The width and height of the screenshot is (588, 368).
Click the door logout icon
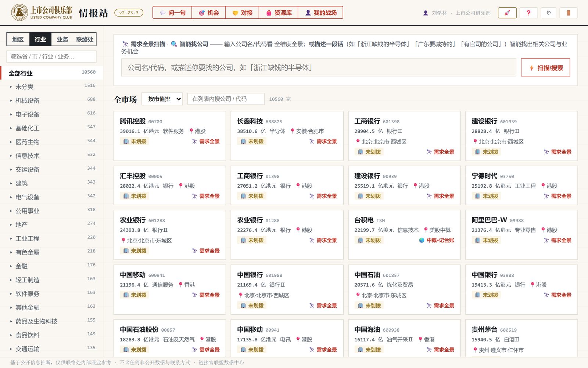[569, 13]
